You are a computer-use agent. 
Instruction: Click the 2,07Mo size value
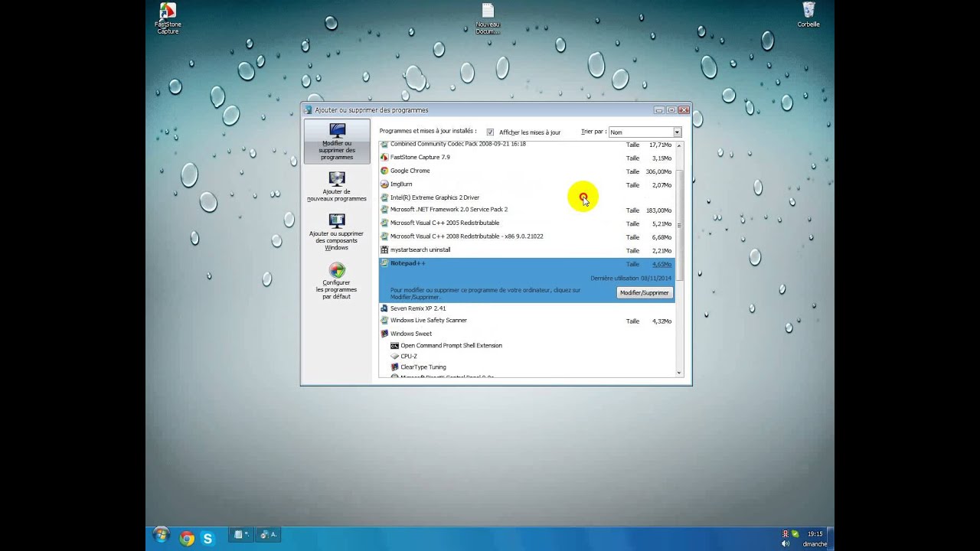[661, 185]
